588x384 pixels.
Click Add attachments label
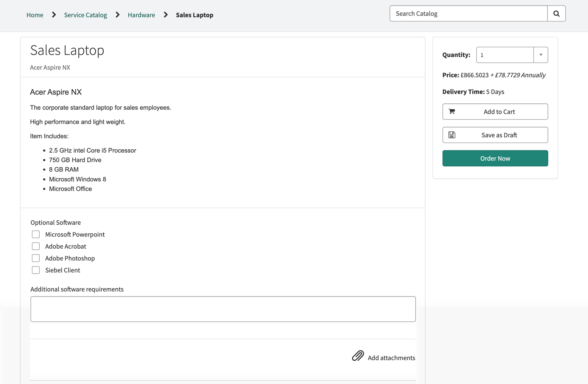pos(391,358)
